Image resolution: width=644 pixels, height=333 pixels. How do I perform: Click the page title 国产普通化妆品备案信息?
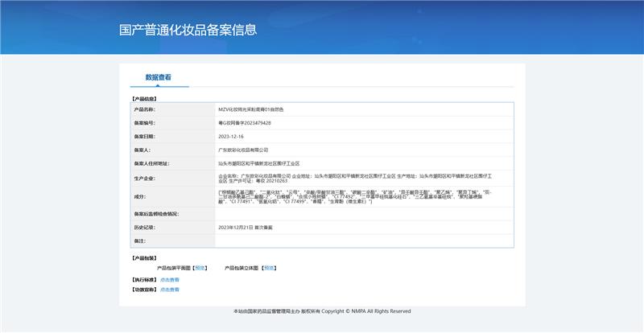click(x=188, y=30)
